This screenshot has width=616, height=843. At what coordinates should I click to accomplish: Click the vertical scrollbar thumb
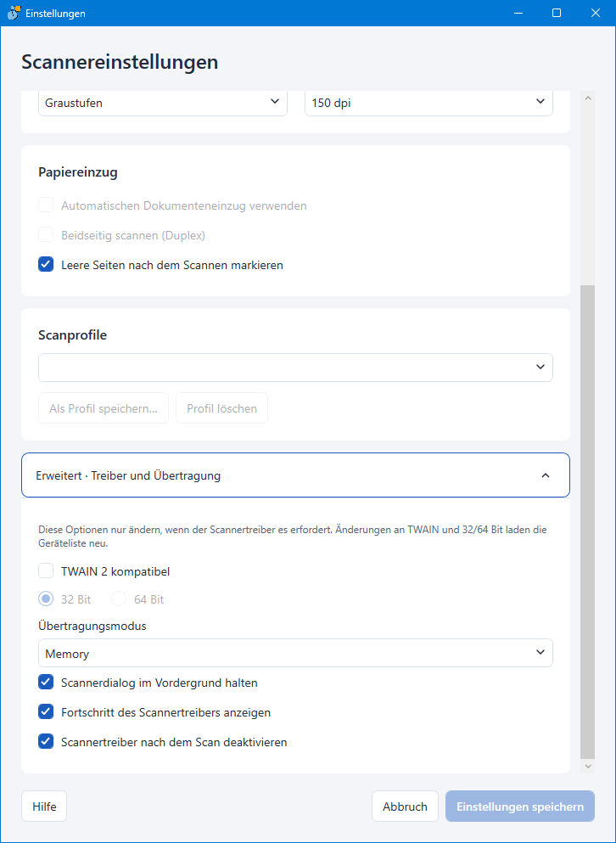pyautogui.click(x=587, y=521)
